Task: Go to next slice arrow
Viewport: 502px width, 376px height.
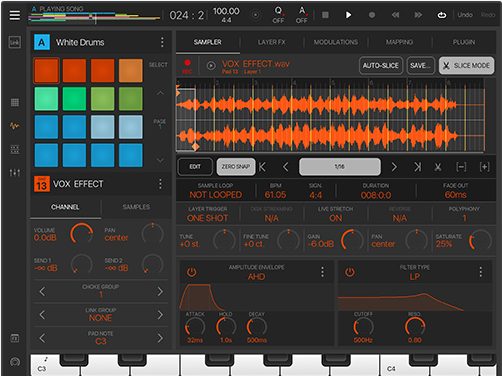Action: [x=394, y=167]
